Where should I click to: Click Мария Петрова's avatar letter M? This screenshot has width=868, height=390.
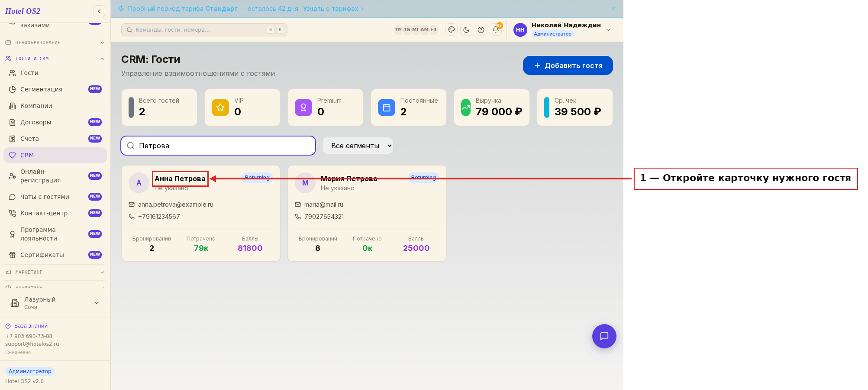click(305, 183)
